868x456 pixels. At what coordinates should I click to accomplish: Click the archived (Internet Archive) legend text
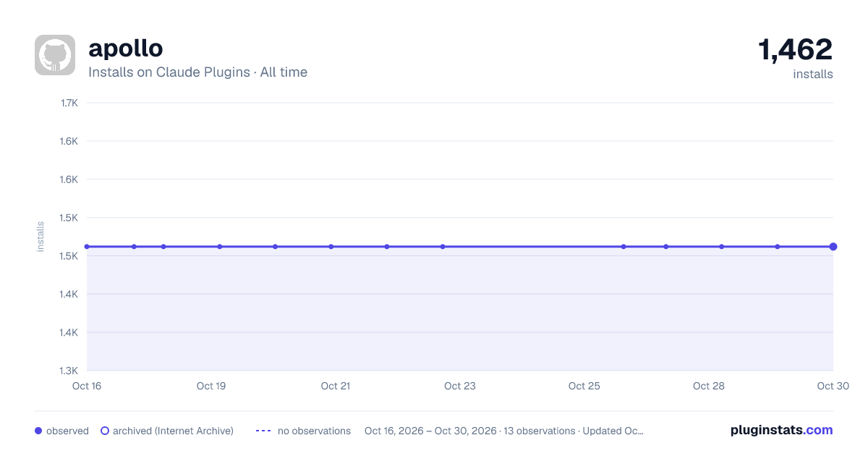click(173, 431)
